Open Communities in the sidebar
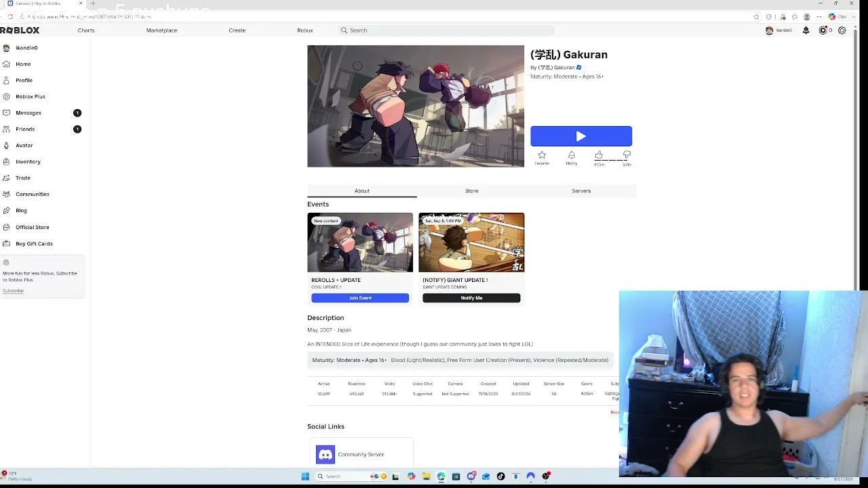This screenshot has height=488, width=868. click(32, 194)
